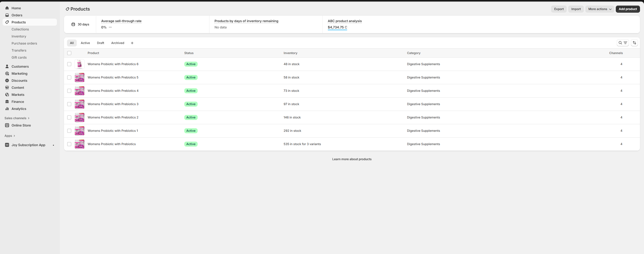The image size is (644, 254).
Task: Open Orders via its inbox icon
Action: pyautogui.click(x=7, y=15)
